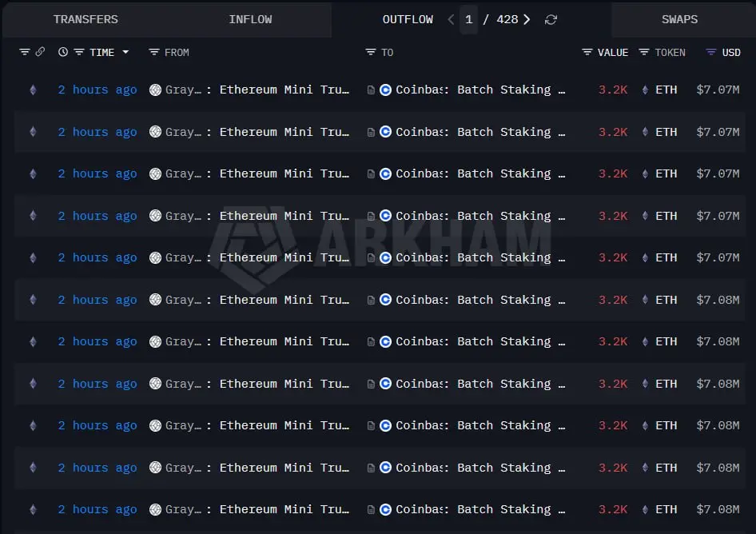The height and width of the screenshot is (534, 756).
Task: Open the INFLOW tab
Action: [250, 19]
